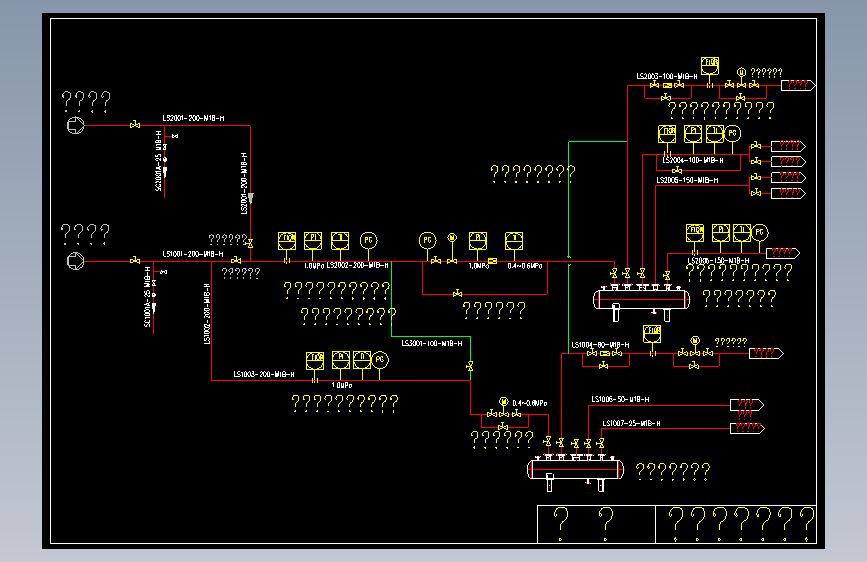The height and width of the screenshot is (562, 867).
Task: Click 0.4~0.6MPa text near lower vessel
Action: pyautogui.click(x=530, y=403)
